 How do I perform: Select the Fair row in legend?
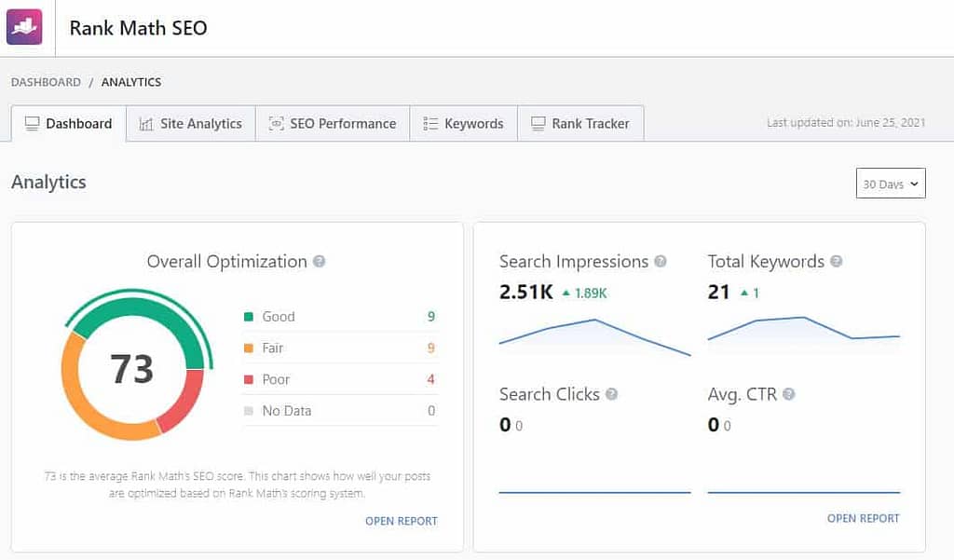[x=340, y=348]
